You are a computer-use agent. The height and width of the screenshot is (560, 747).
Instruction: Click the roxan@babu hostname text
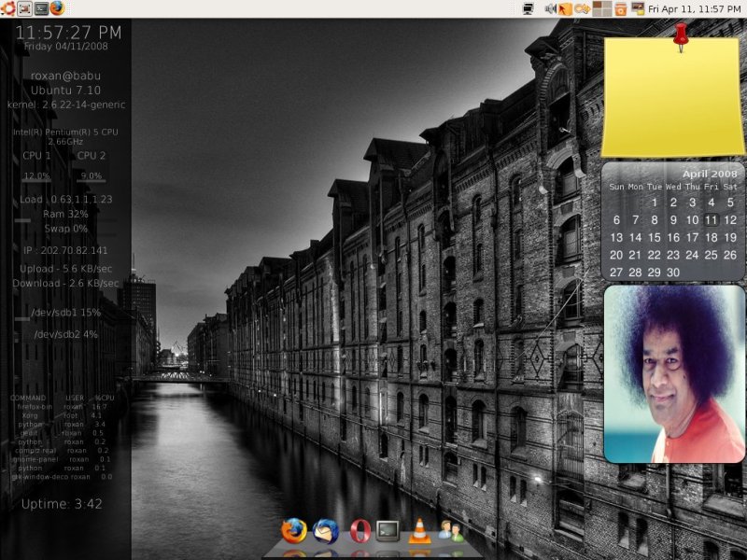click(x=65, y=76)
